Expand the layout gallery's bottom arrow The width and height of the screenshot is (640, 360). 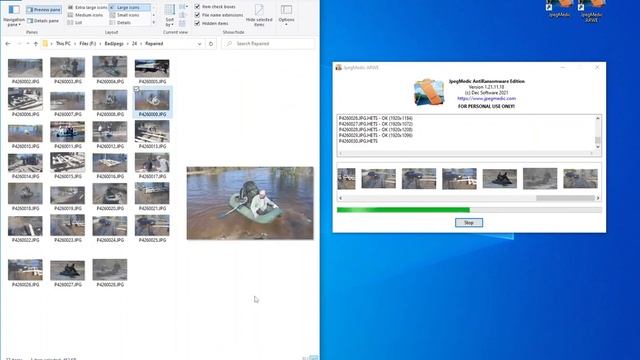153,22
